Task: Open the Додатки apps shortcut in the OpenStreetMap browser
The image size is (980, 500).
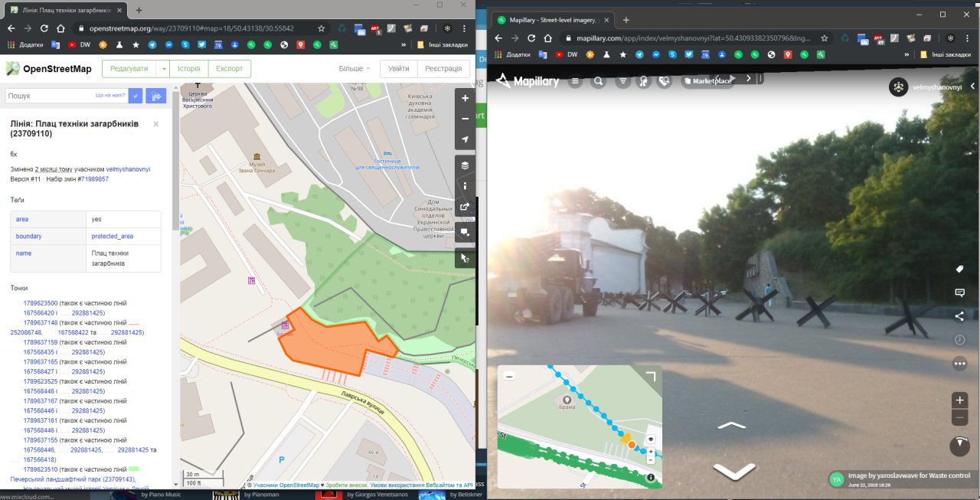Action: [x=24, y=44]
